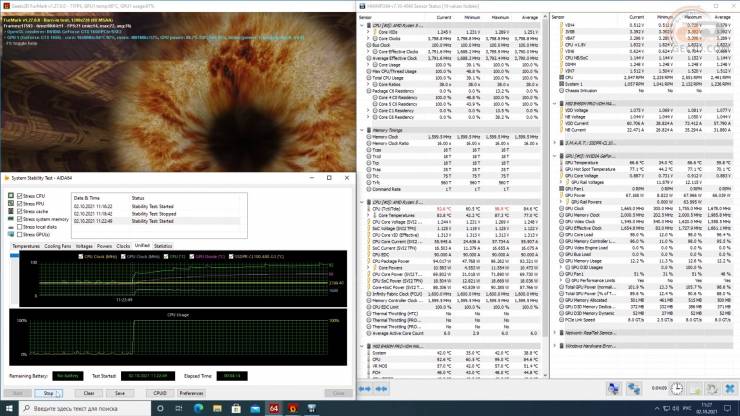Viewport: 740px width, 416px height.
Task: Click the HWiNFO clock reset timer icon
Action: coord(677,389)
